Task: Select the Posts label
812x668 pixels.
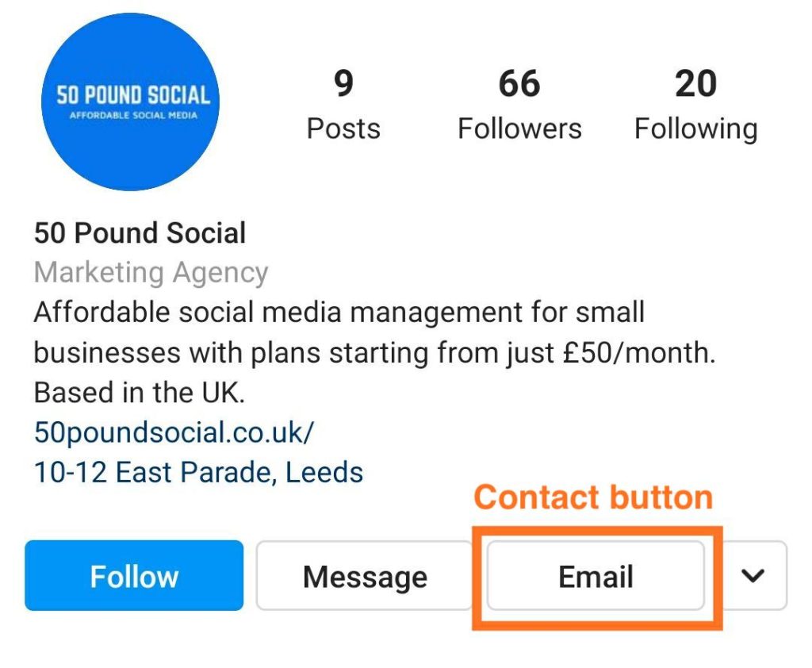Action: pyautogui.click(x=343, y=129)
